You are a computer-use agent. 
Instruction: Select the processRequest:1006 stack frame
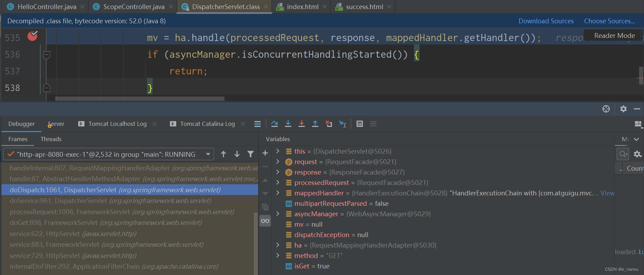(x=130, y=212)
